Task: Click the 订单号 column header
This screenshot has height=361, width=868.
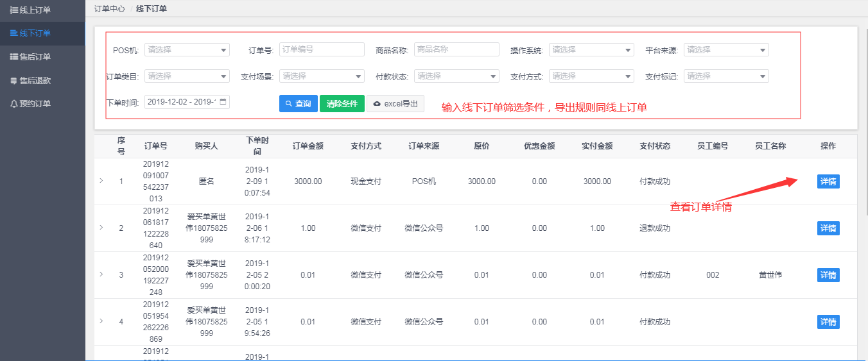Action: tap(156, 146)
